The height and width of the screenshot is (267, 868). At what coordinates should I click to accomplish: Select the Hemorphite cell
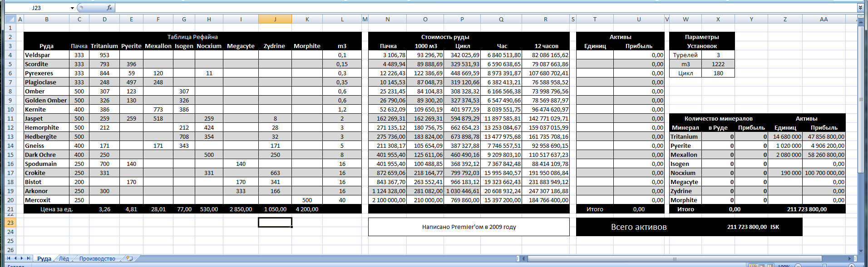click(x=46, y=127)
